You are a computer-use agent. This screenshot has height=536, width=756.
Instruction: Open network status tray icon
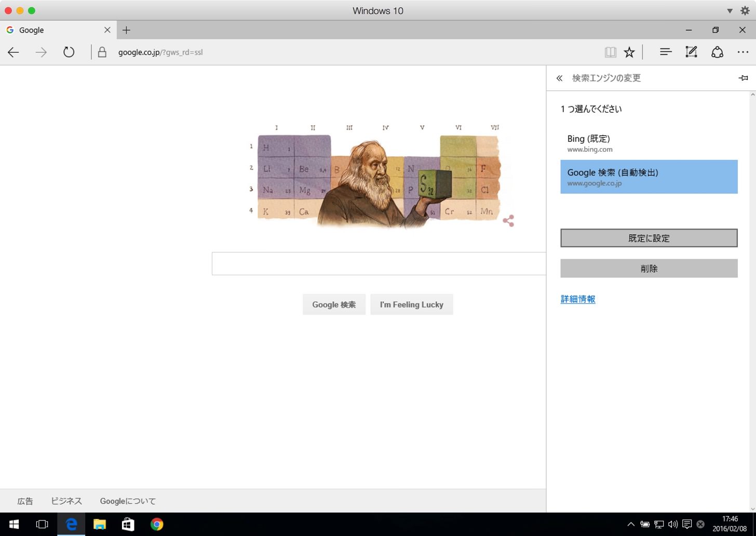click(659, 524)
